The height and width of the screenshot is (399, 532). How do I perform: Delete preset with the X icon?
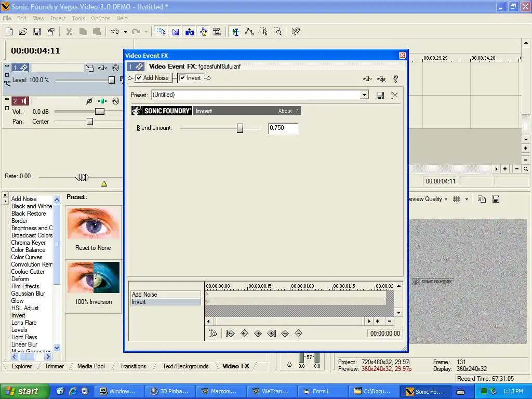(x=394, y=96)
